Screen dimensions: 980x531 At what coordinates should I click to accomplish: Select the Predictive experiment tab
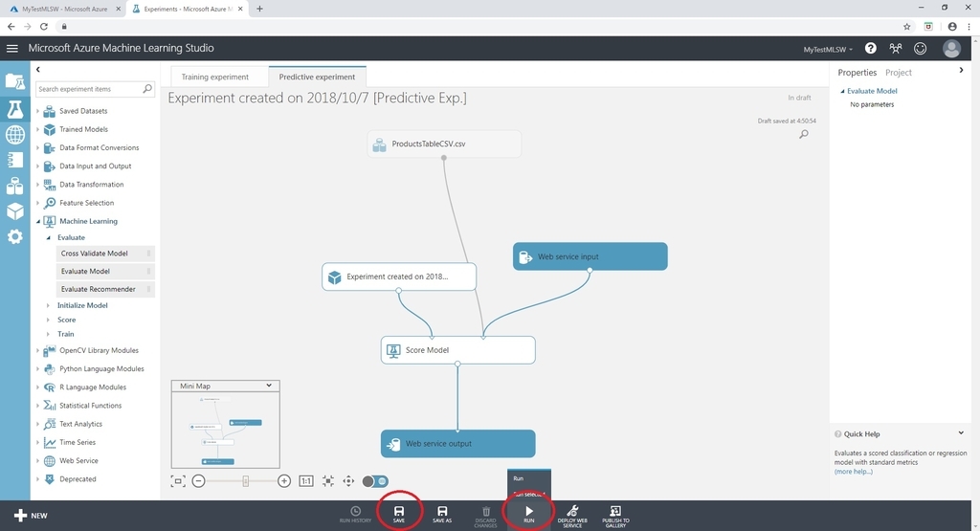tap(317, 77)
